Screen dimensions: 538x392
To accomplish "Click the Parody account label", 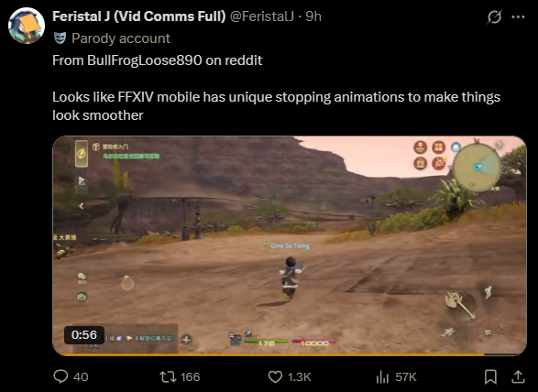I will pos(120,38).
